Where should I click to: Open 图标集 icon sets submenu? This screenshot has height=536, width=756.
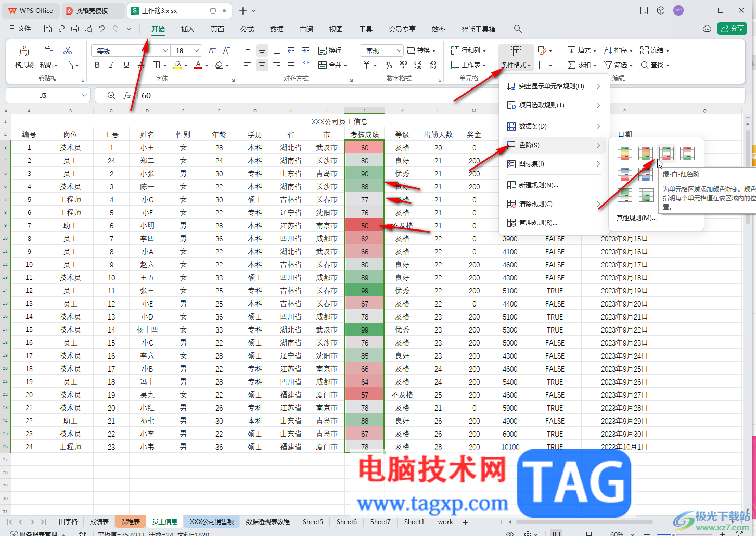(554, 164)
